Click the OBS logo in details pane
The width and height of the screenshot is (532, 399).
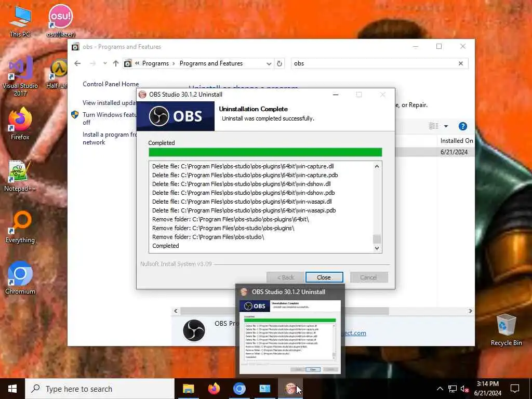click(194, 330)
